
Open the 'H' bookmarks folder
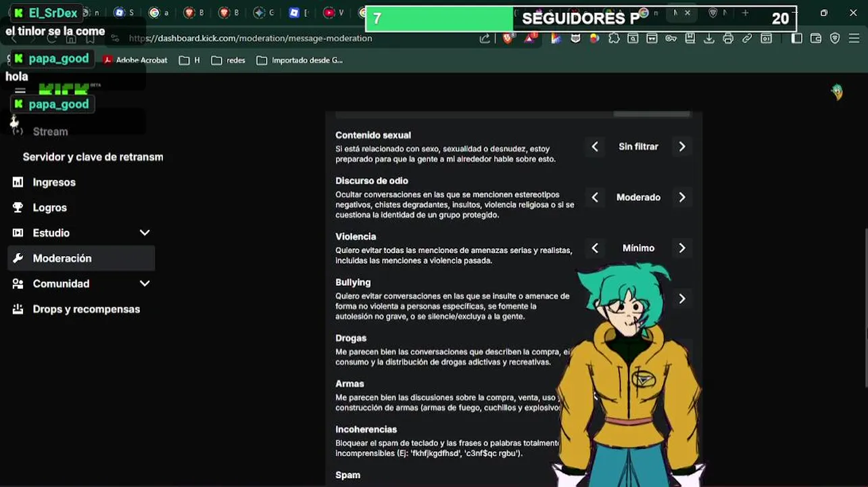point(190,60)
